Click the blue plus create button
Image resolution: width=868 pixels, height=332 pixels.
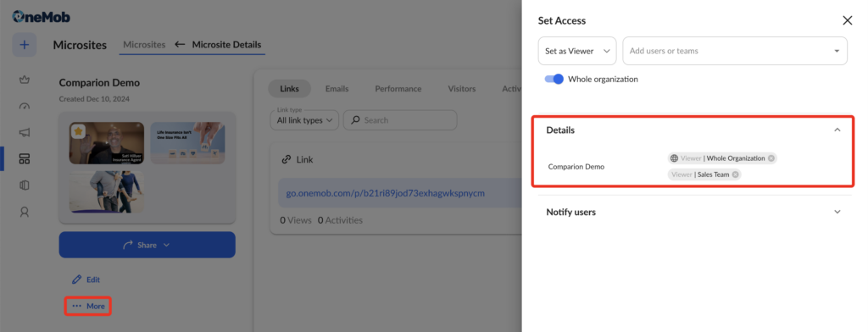25,45
